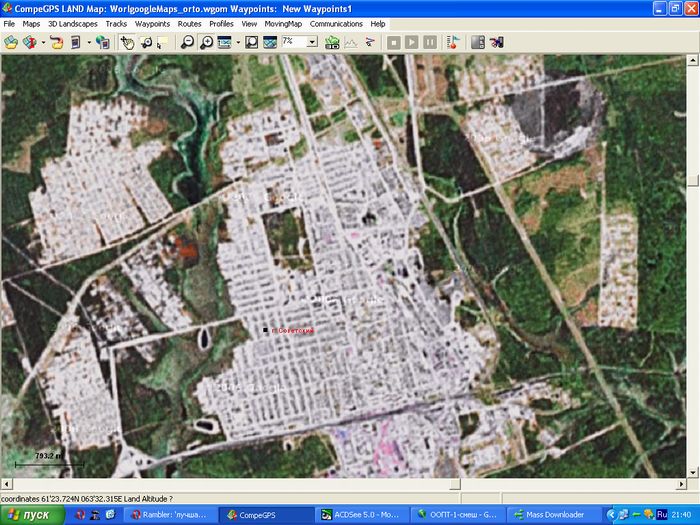The height and width of the screenshot is (525, 700).
Task: Open the Waypoints menu
Action: 152,24
